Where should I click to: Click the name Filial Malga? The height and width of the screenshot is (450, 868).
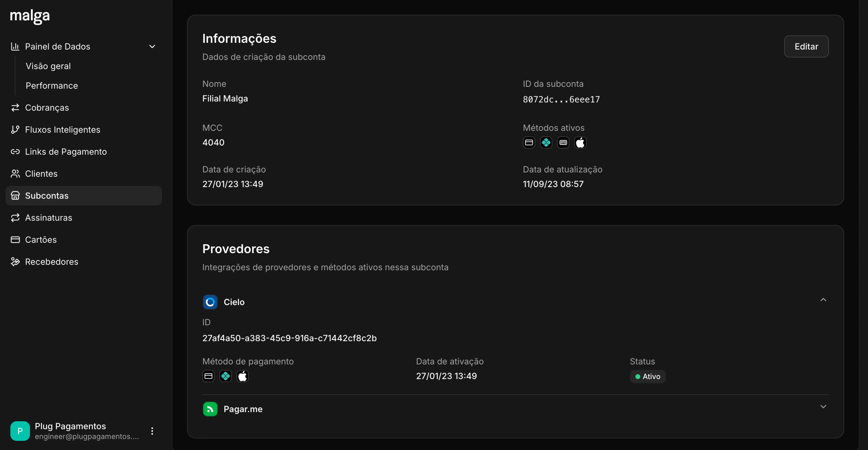coord(225,98)
